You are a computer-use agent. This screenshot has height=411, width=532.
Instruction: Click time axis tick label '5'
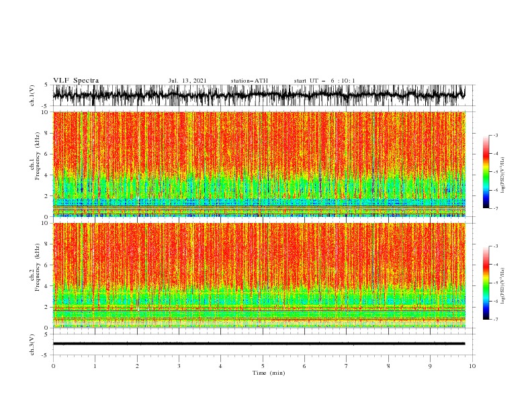coord(263,366)
